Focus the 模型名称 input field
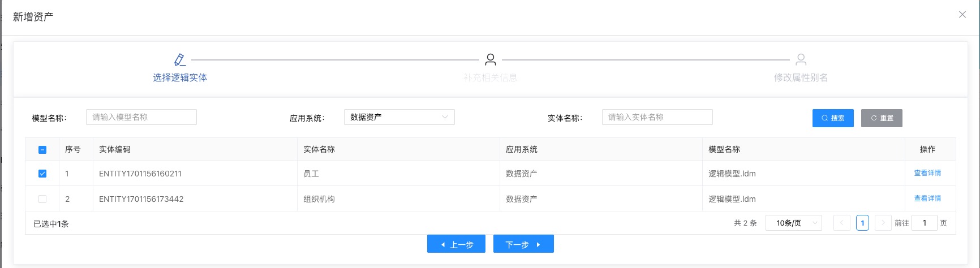This screenshot has height=268, width=980. click(x=141, y=117)
